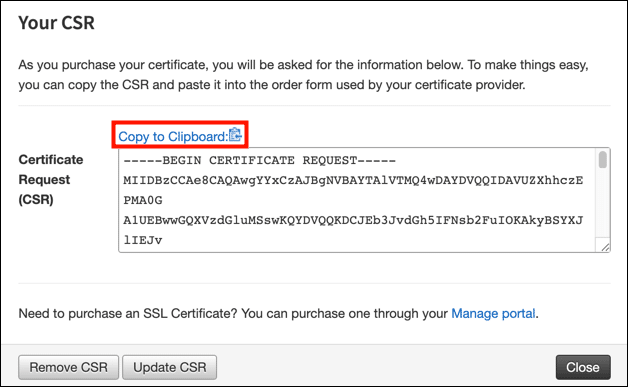
Task: Click the CSR textarea resize handle corner
Action: click(x=605, y=247)
